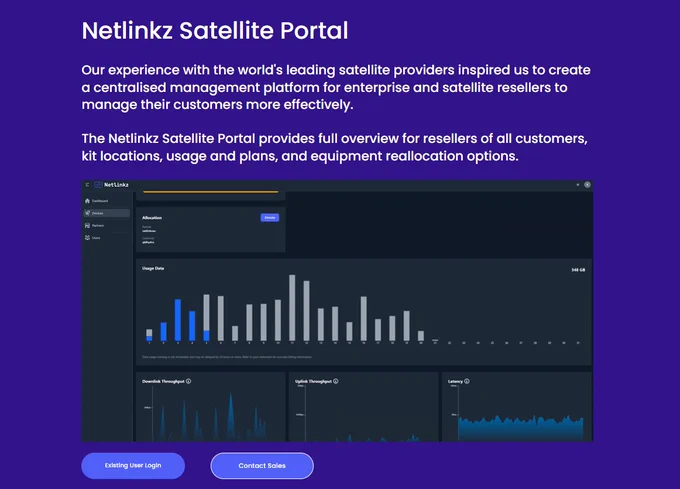Show info for Downlink Throughput

coord(189,381)
